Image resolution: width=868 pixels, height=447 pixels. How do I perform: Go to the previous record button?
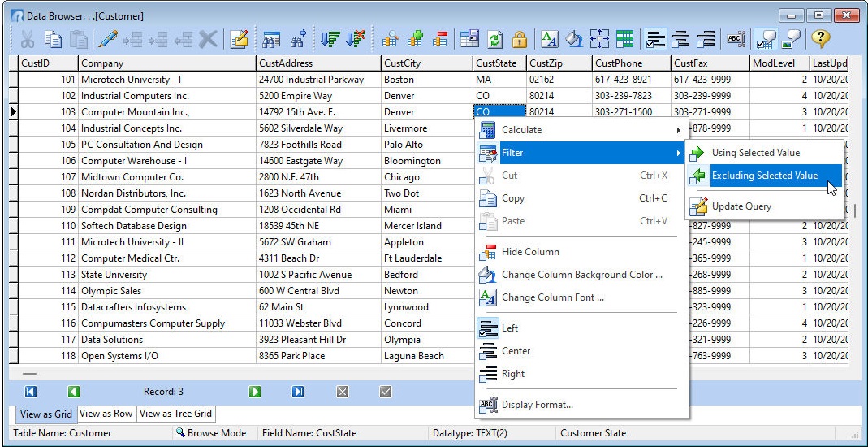[74, 393]
